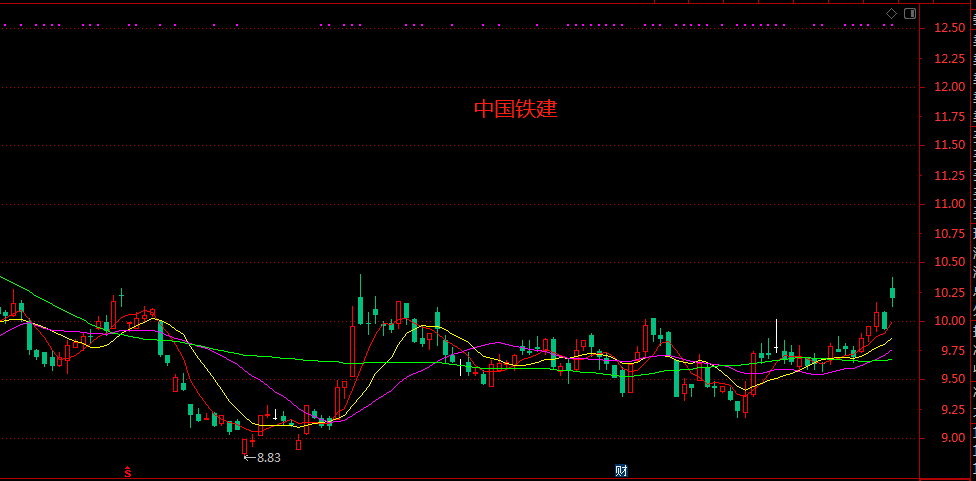Click the 10.50 price axis label
976x481 pixels.
click(x=949, y=263)
